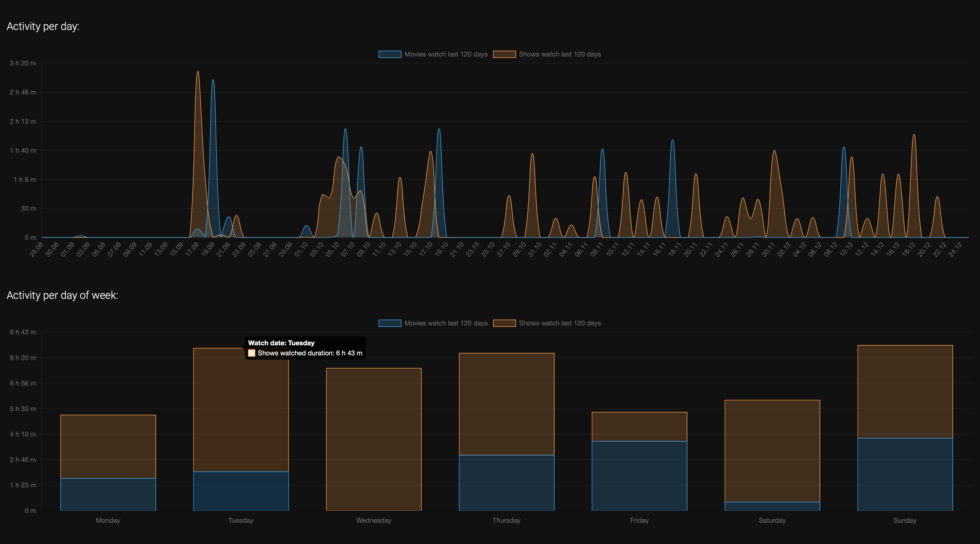
Task: Click Monday shows orange bar segment
Action: tap(108, 446)
